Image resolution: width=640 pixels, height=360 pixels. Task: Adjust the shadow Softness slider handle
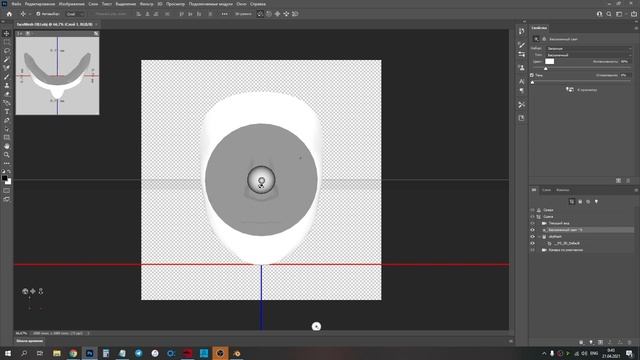click(532, 82)
